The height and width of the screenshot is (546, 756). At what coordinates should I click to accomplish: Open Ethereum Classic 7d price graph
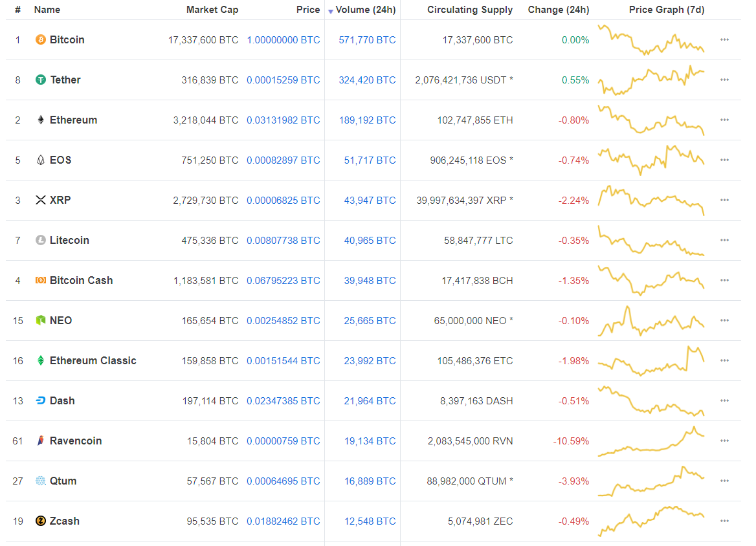click(x=651, y=360)
